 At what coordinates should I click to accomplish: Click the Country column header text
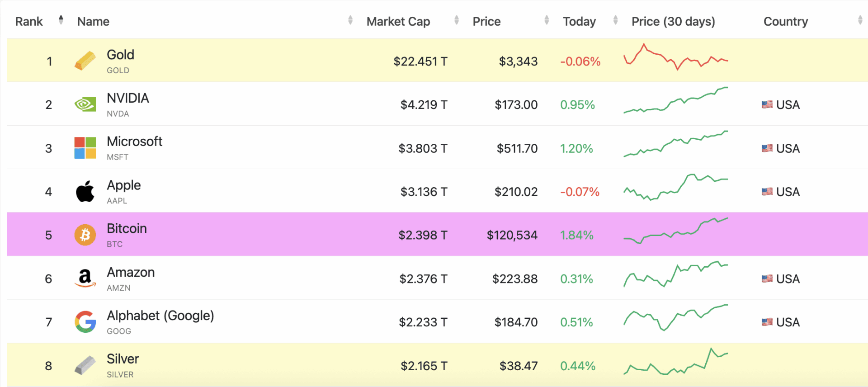(785, 21)
